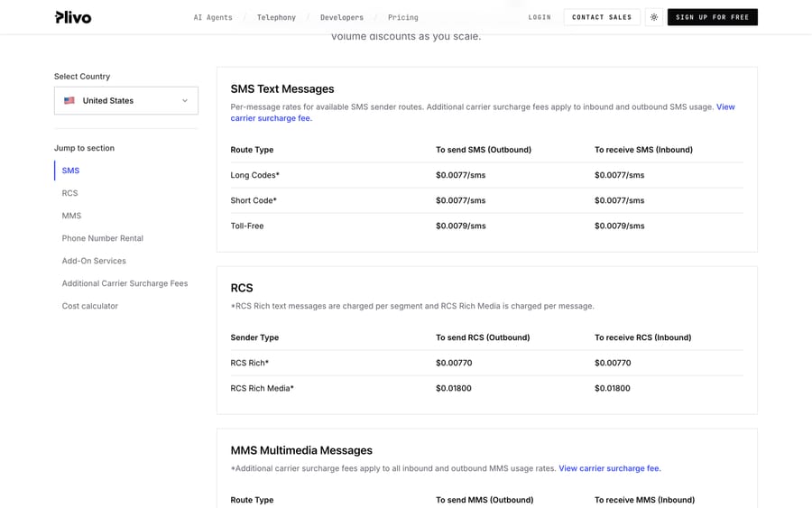Image resolution: width=812 pixels, height=508 pixels.
Task: Click the RCS Rich Media* row label
Action: 262,388
